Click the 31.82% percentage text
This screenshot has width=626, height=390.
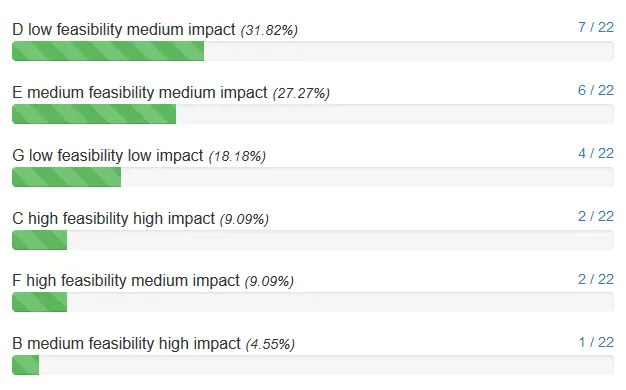269,30
